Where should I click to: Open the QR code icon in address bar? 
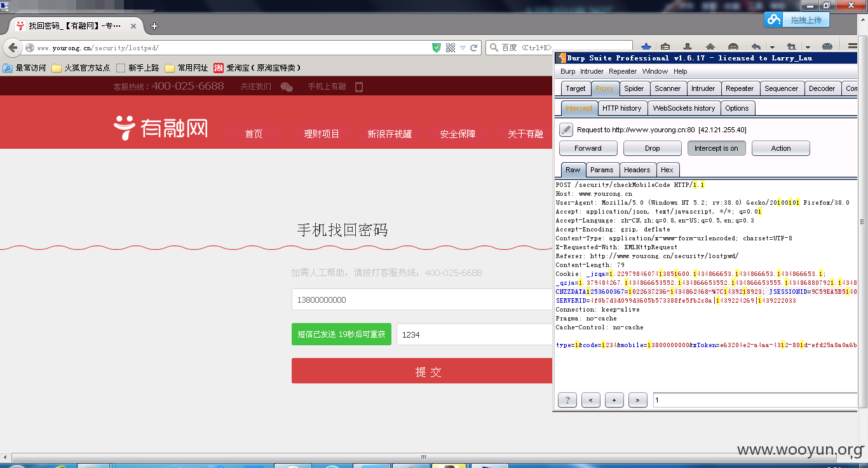pyautogui.click(x=451, y=48)
